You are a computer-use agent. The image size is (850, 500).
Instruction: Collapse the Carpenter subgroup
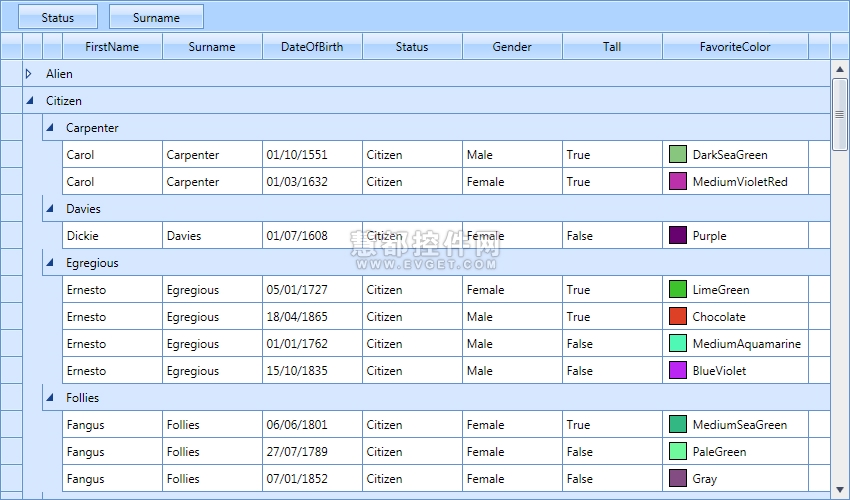[50, 127]
